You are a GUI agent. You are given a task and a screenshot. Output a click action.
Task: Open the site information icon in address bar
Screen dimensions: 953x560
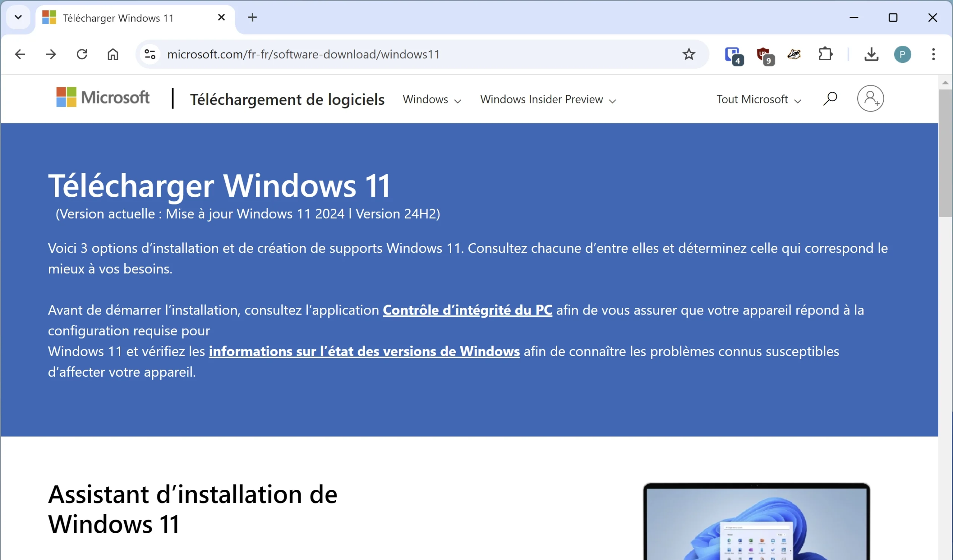tap(150, 54)
